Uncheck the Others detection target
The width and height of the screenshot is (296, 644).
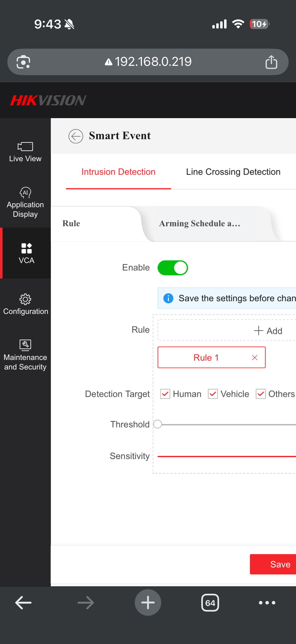coord(260,394)
